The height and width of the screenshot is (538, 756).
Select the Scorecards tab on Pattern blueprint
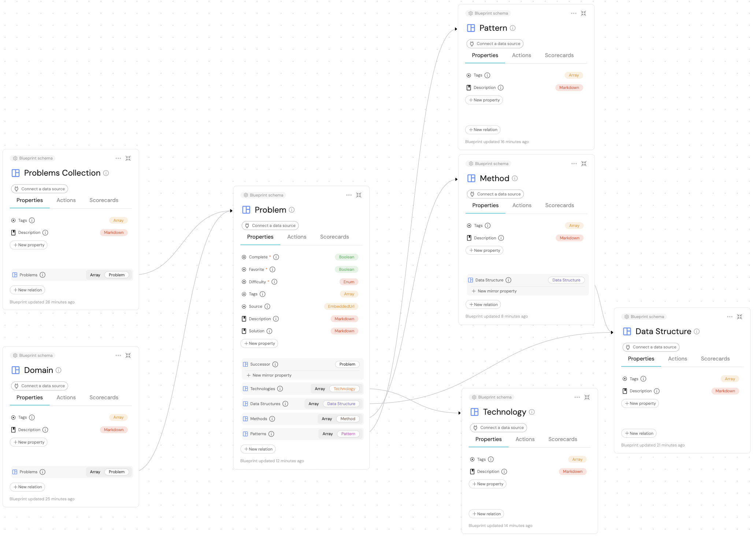coord(559,55)
